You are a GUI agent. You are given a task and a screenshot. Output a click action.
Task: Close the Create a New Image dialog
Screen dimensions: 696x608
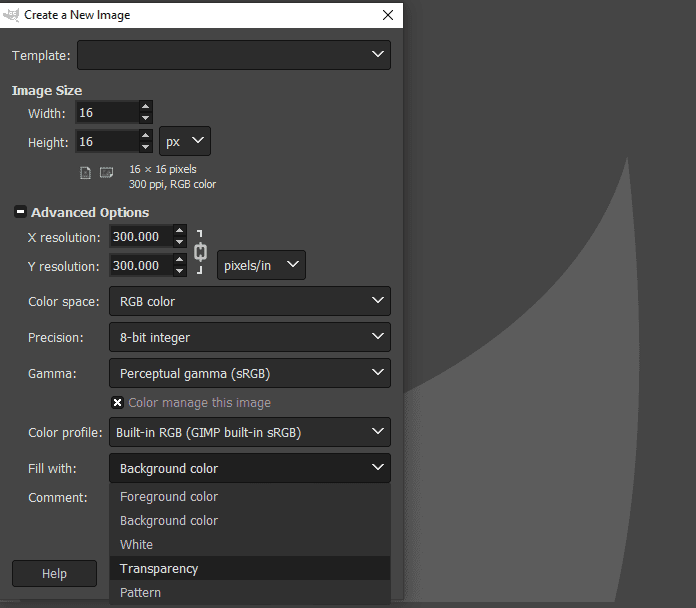(x=387, y=15)
